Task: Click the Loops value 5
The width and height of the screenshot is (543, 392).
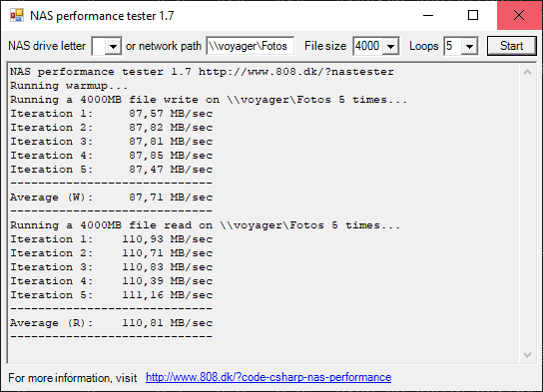Action: tap(449, 46)
